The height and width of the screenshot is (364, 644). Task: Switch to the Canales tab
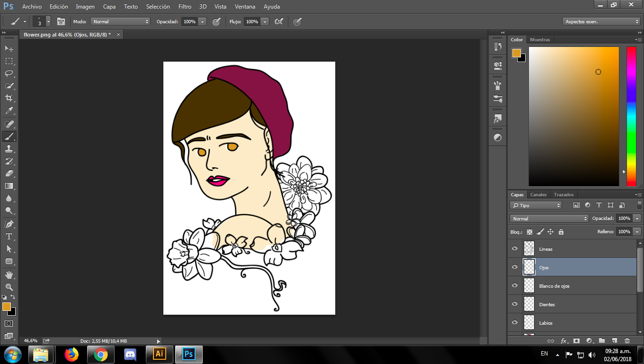coord(538,194)
